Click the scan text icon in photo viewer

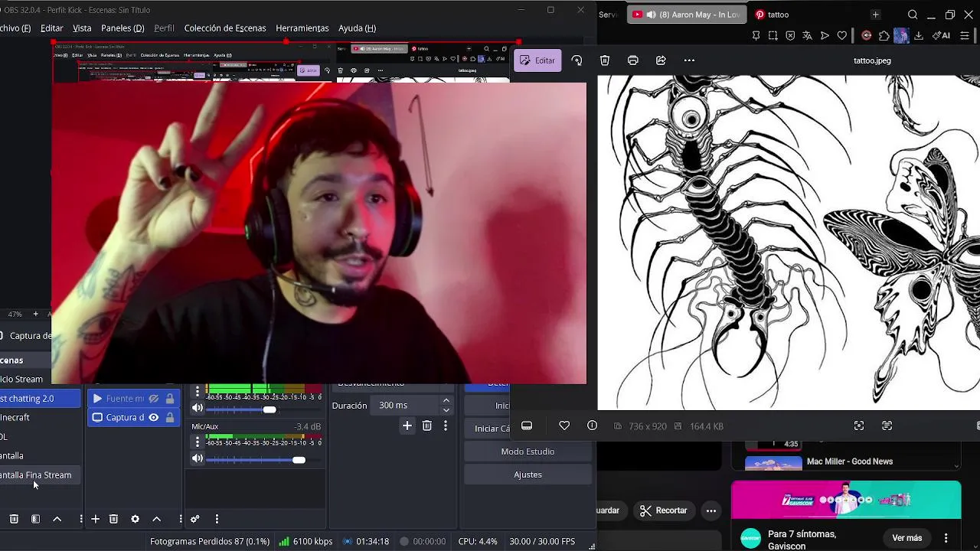pos(887,425)
